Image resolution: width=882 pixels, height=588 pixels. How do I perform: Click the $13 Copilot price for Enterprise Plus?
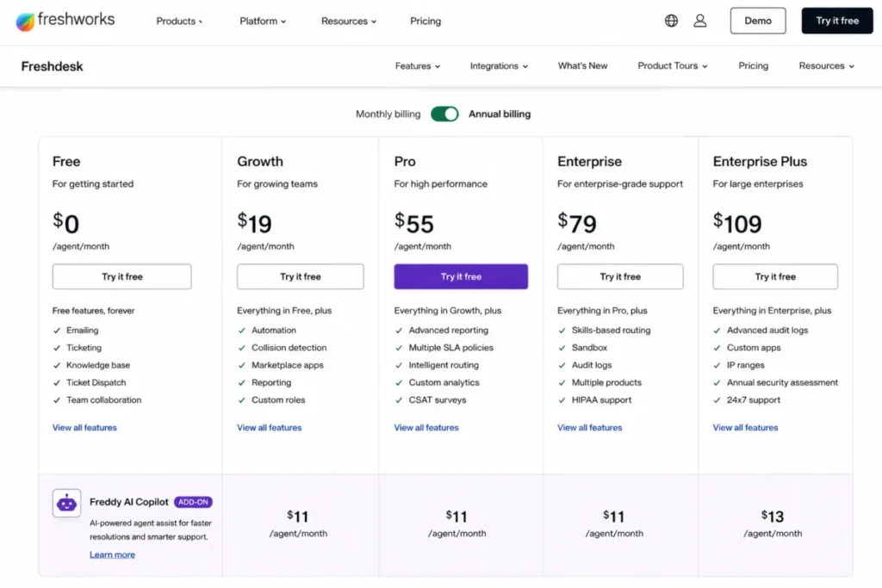[x=773, y=516]
